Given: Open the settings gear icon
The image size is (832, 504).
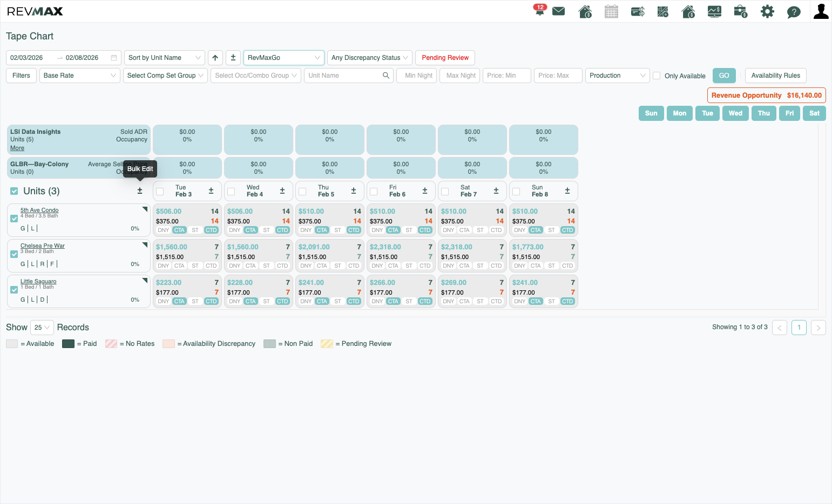Looking at the screenshot, I should tap(767, 11).
